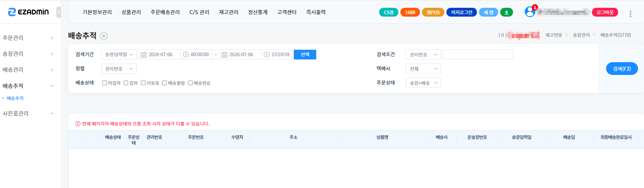This screenshot has width=644, height=188.
Task: Open end date calendar icon
Action: [x=224, y=55]
